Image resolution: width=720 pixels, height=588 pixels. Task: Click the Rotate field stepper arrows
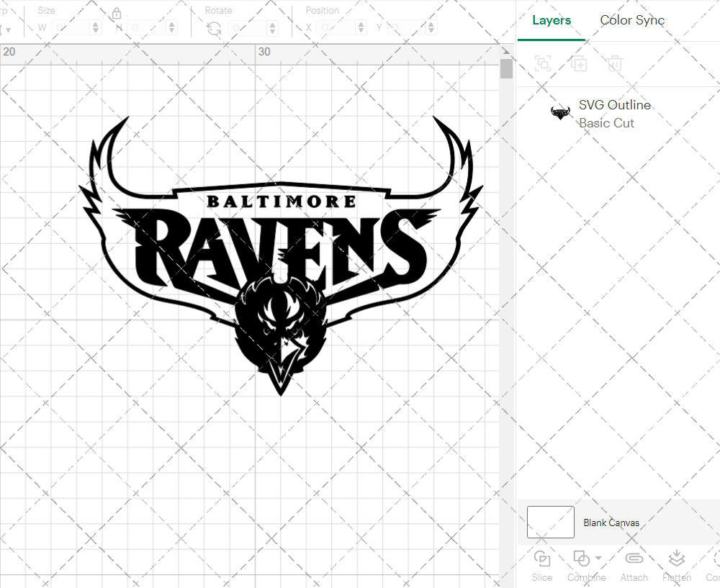point(273,27)
